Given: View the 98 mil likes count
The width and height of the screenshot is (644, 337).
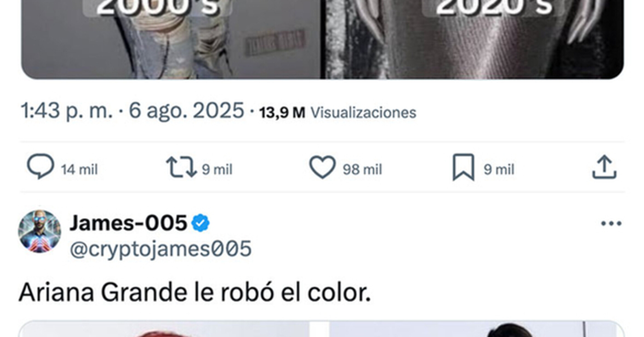Looking at the screenshot, I should [362, 169].
